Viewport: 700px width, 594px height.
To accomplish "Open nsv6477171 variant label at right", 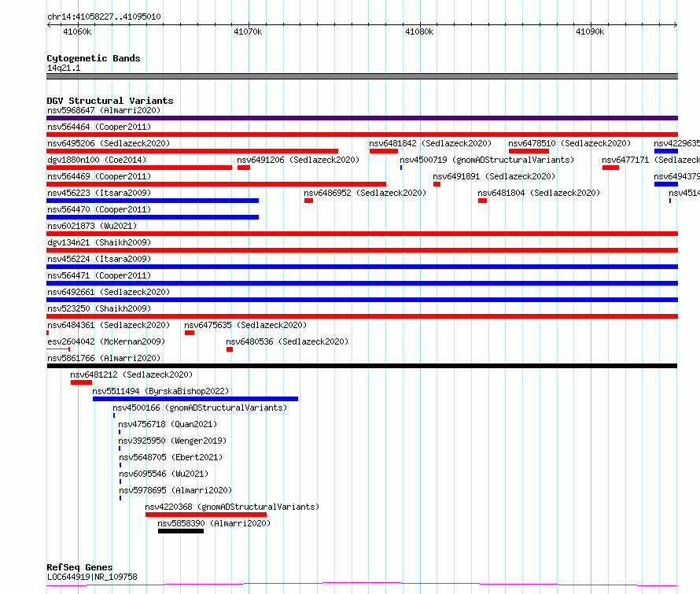I will 650,160.
